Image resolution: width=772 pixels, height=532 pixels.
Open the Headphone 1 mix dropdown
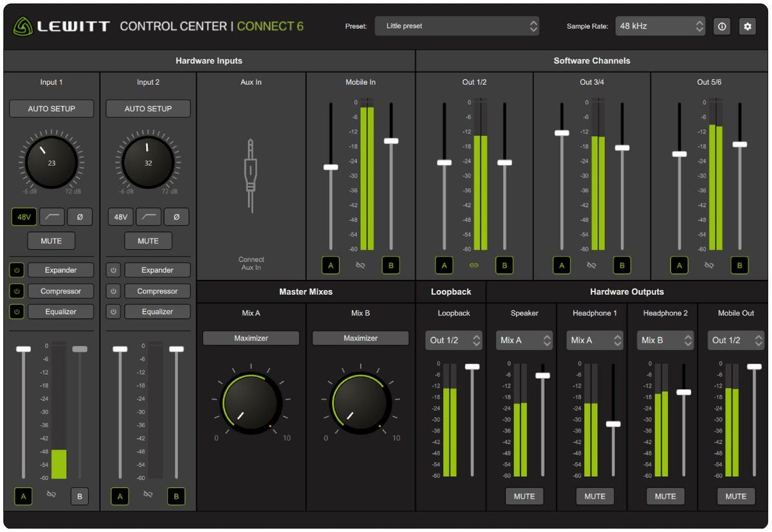(x=595, y=340)
